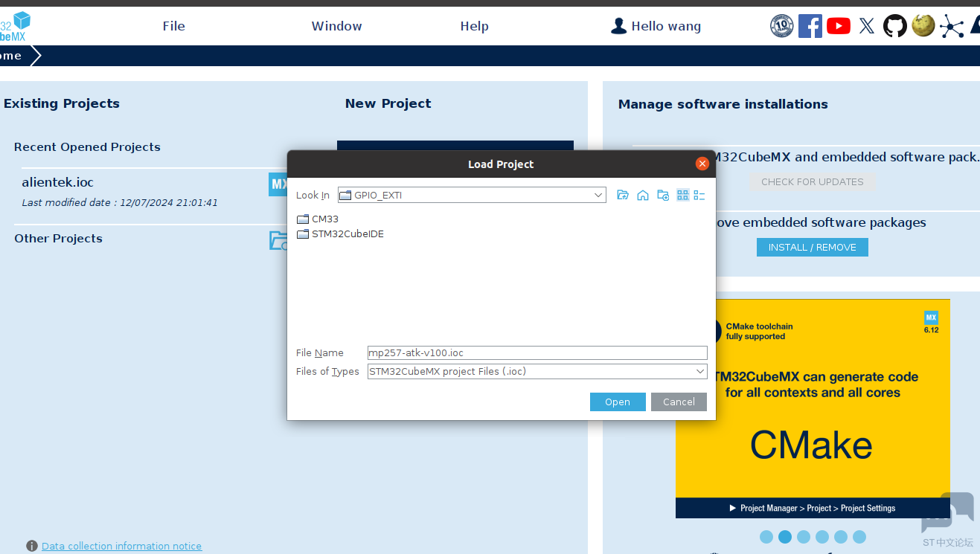
Task: Open recent project alientek.ioc
Action: click(x=58, y=182)
